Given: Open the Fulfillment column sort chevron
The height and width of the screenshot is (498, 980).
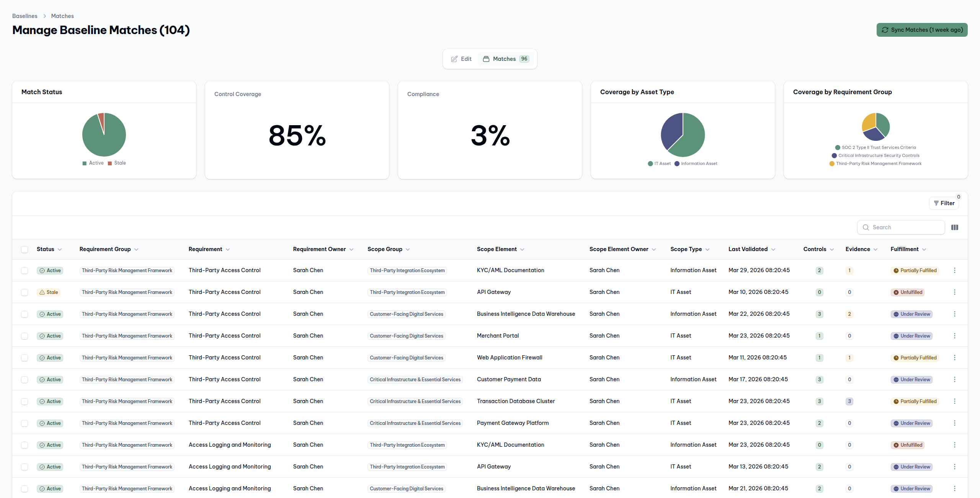Looking at the screenshot, I should [924, 250].
